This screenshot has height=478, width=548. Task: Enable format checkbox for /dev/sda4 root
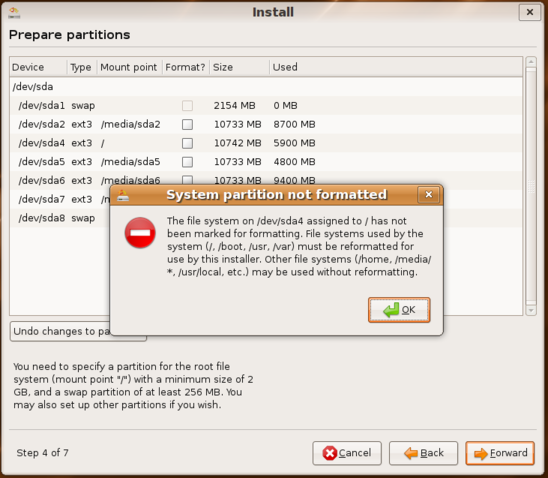(x=187, y=143)
